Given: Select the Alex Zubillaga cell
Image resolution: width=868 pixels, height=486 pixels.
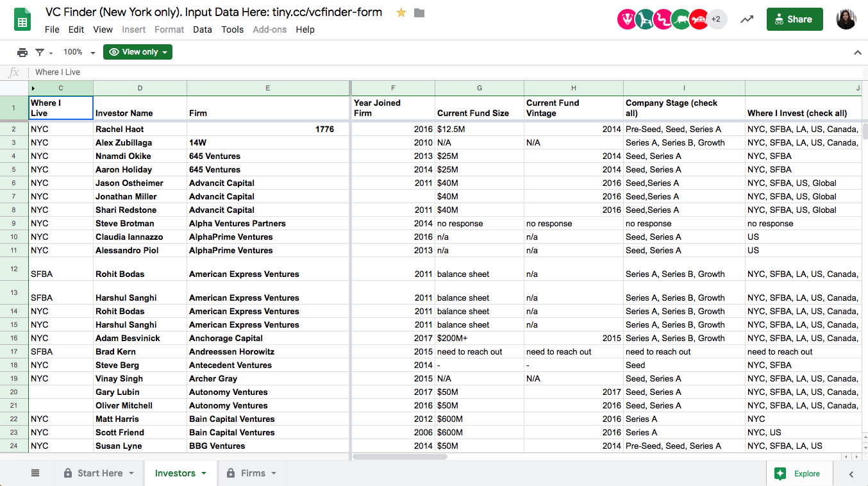Looking at the screenshot, I should [x=140, y=142].
